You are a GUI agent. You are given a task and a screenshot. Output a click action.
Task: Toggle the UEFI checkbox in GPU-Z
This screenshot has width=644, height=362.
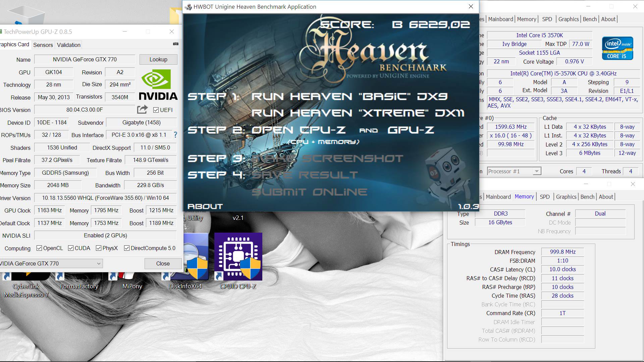156,110
